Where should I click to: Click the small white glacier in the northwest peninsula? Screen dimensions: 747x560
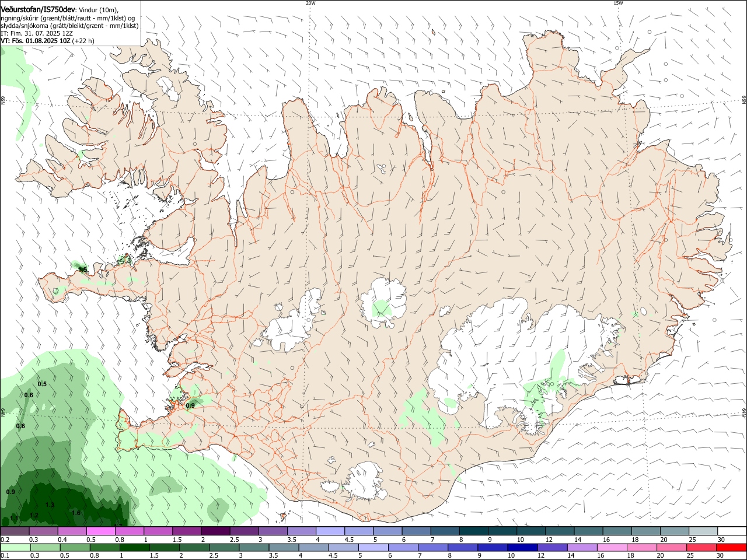coord(168,87)
